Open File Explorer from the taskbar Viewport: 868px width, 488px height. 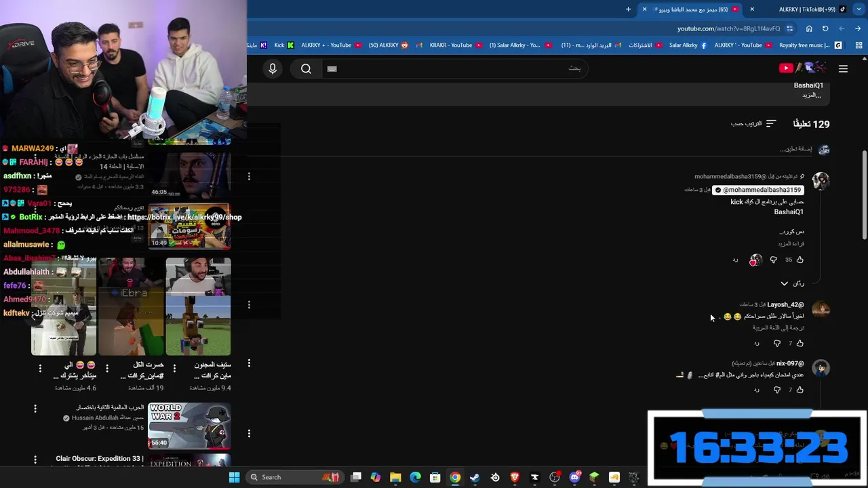395,477
